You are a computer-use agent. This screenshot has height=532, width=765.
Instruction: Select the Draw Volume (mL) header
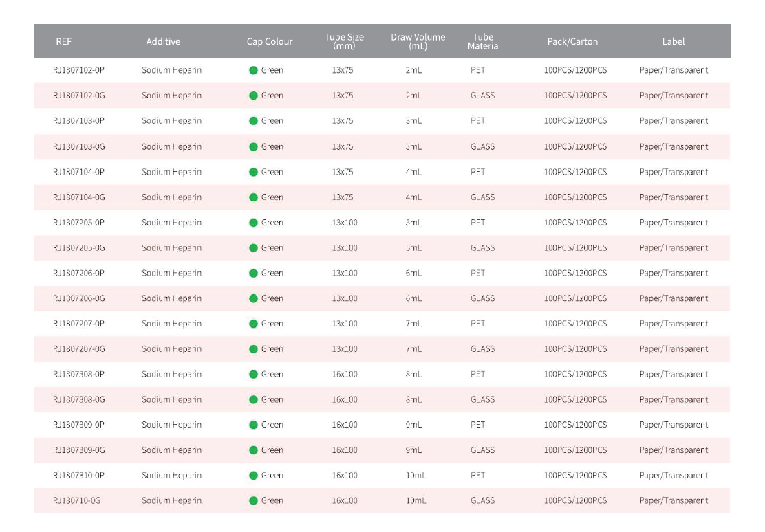[x=418, y=41]
